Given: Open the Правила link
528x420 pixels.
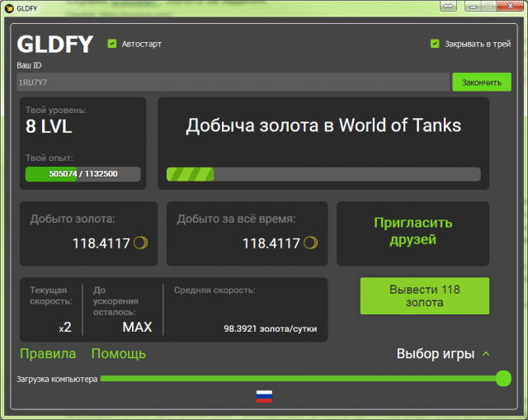Looking at the screenshot, I should [48, 354].
